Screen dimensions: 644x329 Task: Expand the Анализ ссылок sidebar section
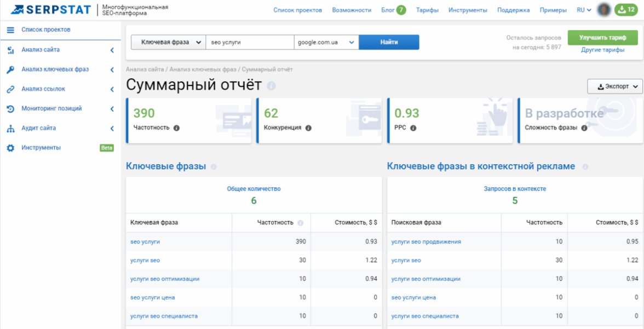click(x=112, y=89)
